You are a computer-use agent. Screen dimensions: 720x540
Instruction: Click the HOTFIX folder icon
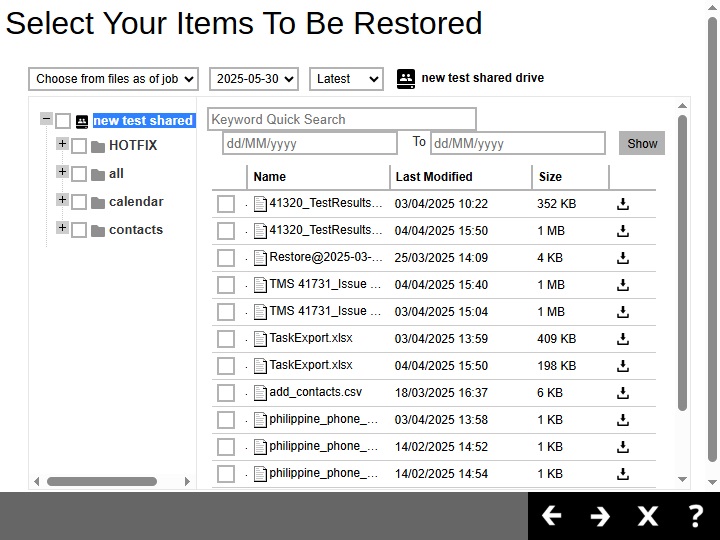(x=98, y=146)
